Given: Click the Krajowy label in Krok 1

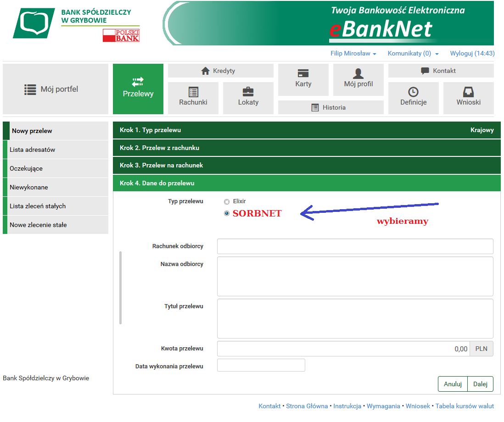Looking at the screenshot, I should pos(482,130).
